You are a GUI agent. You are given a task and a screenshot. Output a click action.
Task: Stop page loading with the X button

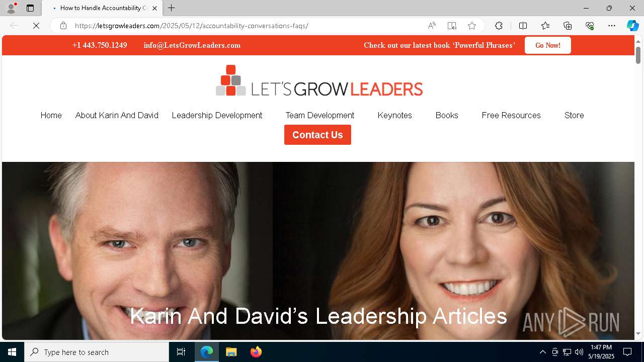coord(36,26)
